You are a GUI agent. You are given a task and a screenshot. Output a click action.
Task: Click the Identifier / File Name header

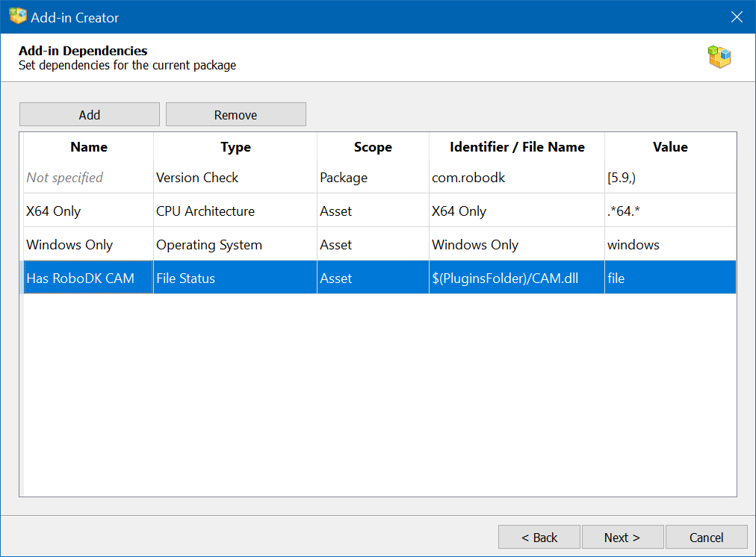(x=517, y=147)
